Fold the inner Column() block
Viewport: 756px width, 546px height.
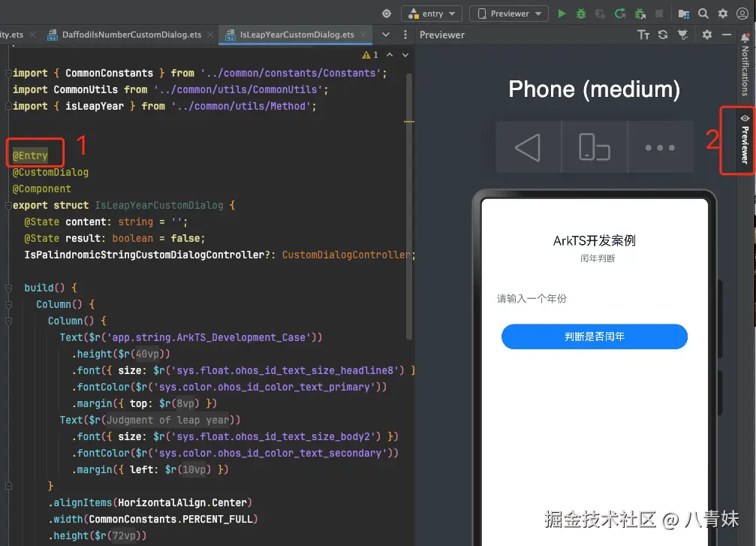[x=8, y=321]
